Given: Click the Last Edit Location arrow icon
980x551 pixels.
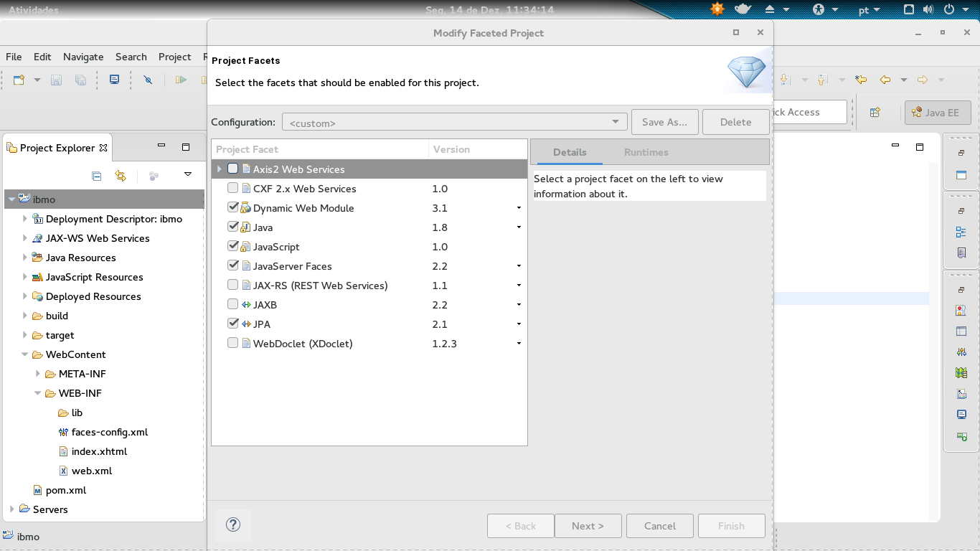Looking at the screenshot, I should coord(861,80).
